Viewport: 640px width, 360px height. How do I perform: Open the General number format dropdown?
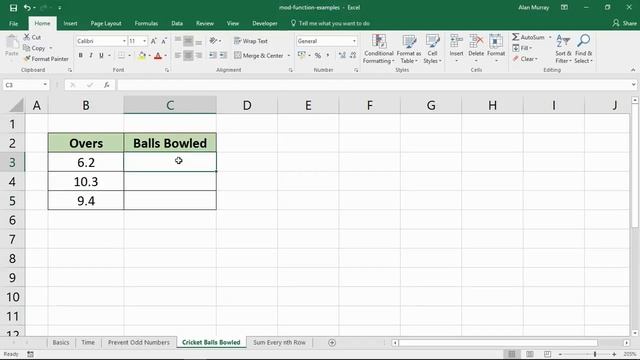pos(354,41)
